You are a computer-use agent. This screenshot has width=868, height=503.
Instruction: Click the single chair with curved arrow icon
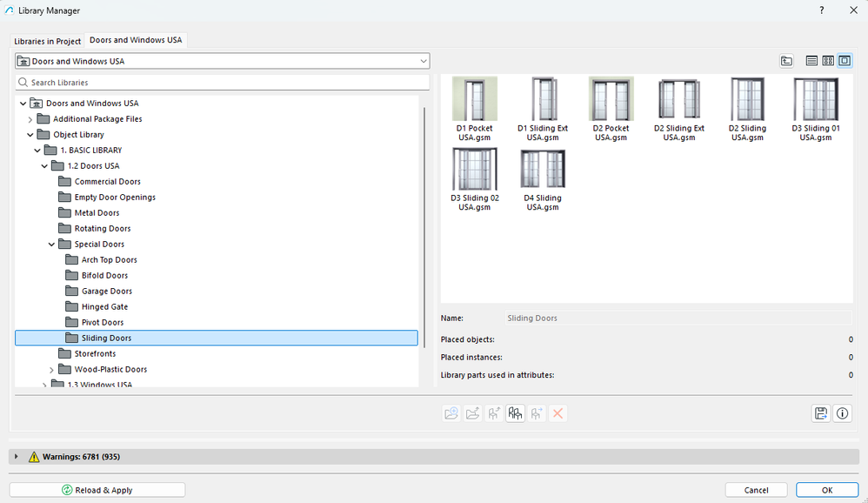pyautogui.click(x=494, y=413)
